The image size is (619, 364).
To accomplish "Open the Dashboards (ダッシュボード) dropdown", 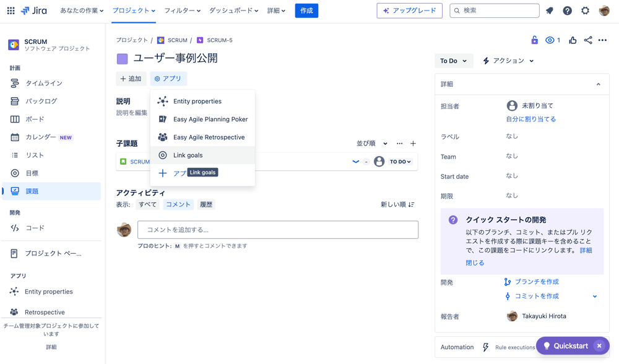I will (234, 11).
